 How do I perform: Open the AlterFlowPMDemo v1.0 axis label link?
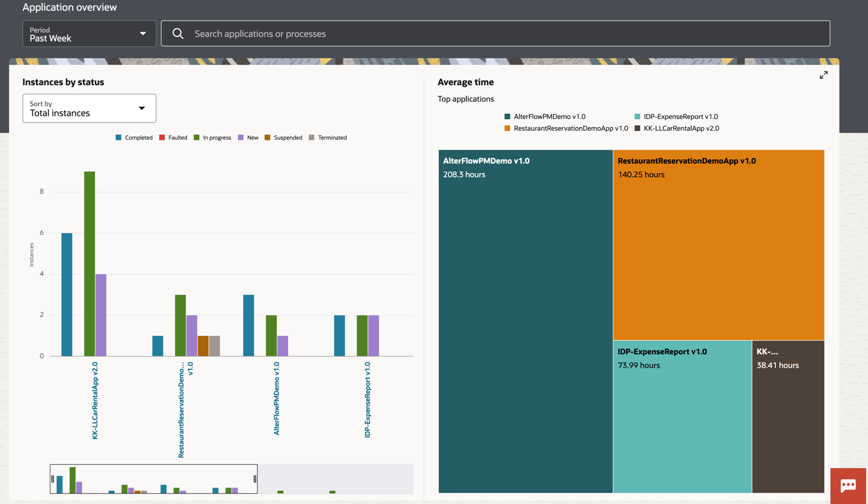pyautogui.click(x=276, y=398)
